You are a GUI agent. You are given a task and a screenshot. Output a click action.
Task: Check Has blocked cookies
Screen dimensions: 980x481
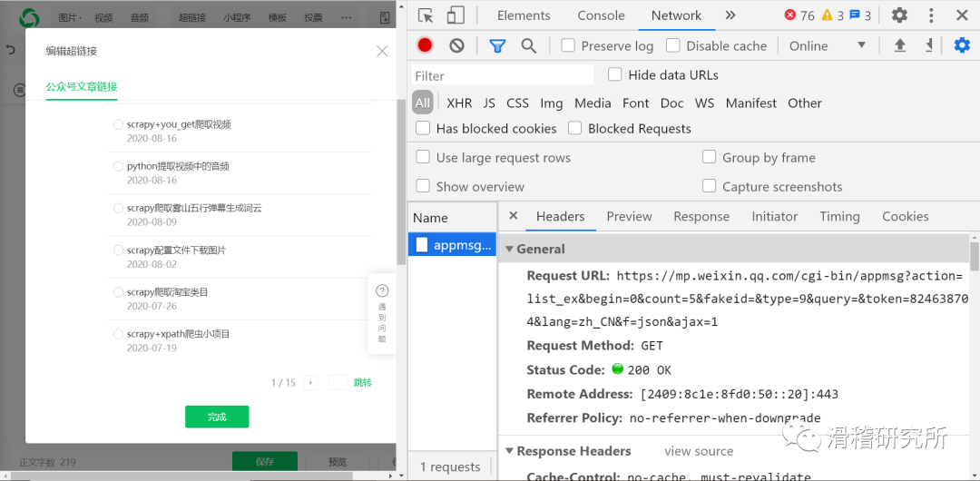pos(423,128)
